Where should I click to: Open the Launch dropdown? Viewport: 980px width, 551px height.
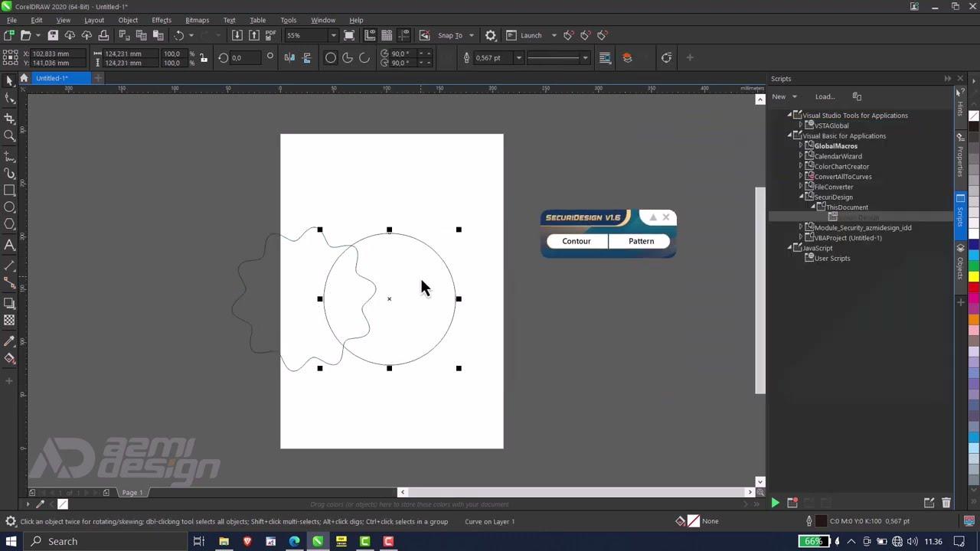coord(554,35)
